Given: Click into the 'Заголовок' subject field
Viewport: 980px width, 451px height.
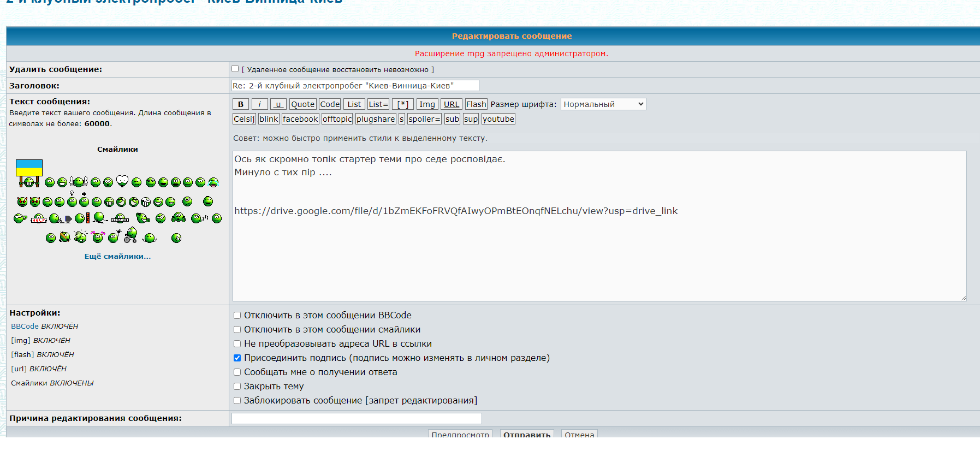Looking at the screenshot, I should pos(355,86).
